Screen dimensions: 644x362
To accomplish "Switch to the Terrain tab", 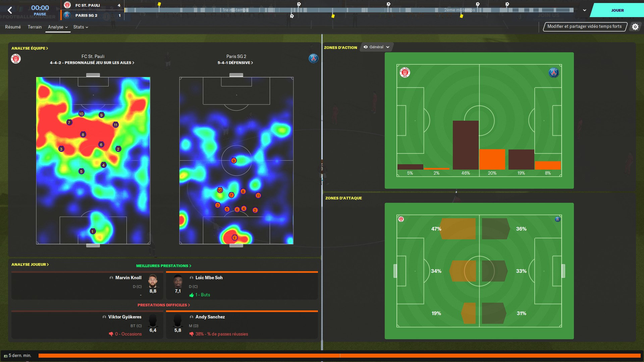I will tap(35, 27).
